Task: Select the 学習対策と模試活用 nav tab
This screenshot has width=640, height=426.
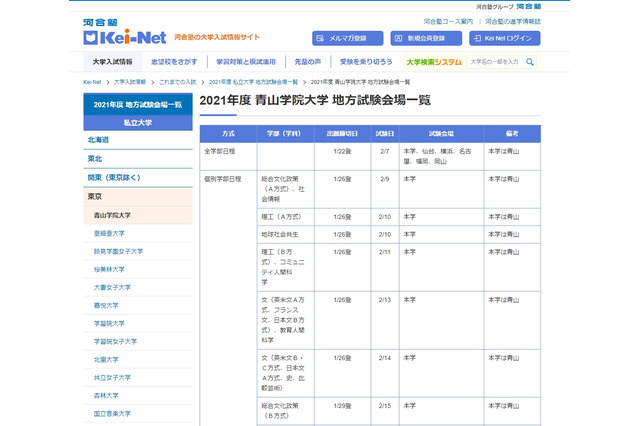Action: coord(246,62)
